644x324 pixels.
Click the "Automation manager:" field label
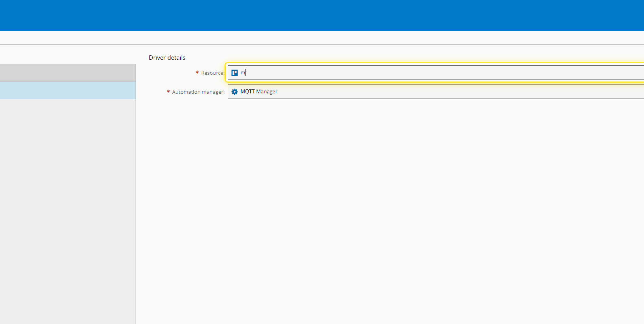click(198, 92)
